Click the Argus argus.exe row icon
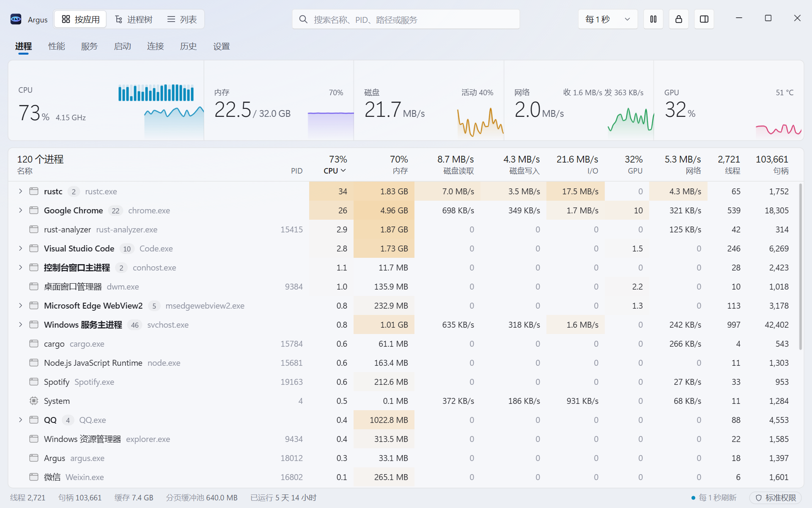 [x=34, y=458]
